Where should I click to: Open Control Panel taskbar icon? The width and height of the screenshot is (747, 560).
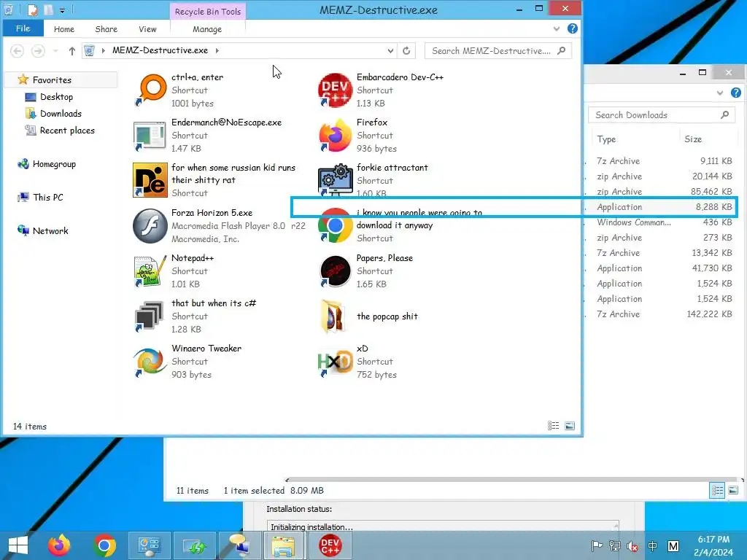(x=149, y=545)
